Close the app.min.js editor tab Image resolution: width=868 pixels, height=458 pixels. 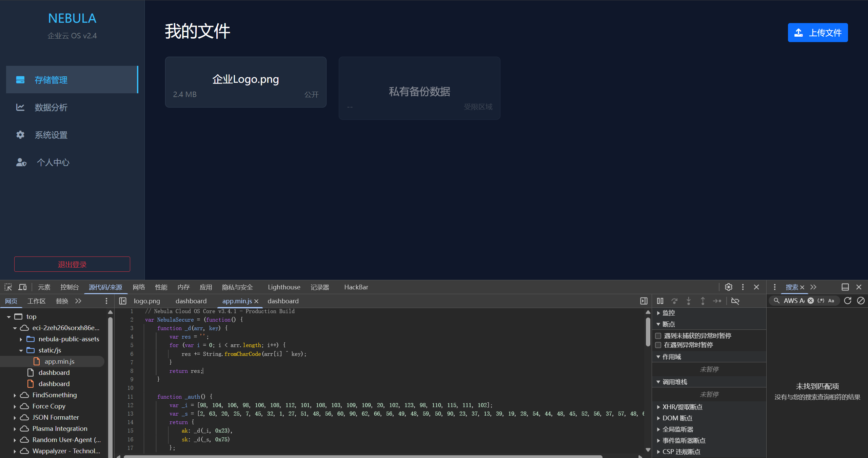(x=256, y=301)
